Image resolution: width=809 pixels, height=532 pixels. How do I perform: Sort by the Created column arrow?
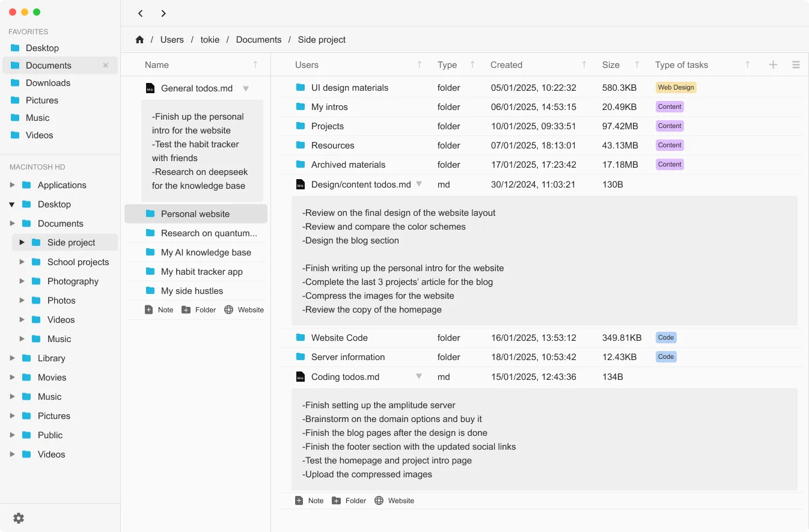point(584,65)
